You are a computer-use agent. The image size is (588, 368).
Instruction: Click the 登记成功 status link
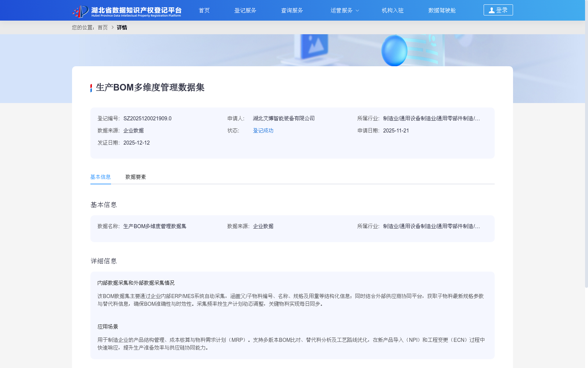tap(263, 131)
